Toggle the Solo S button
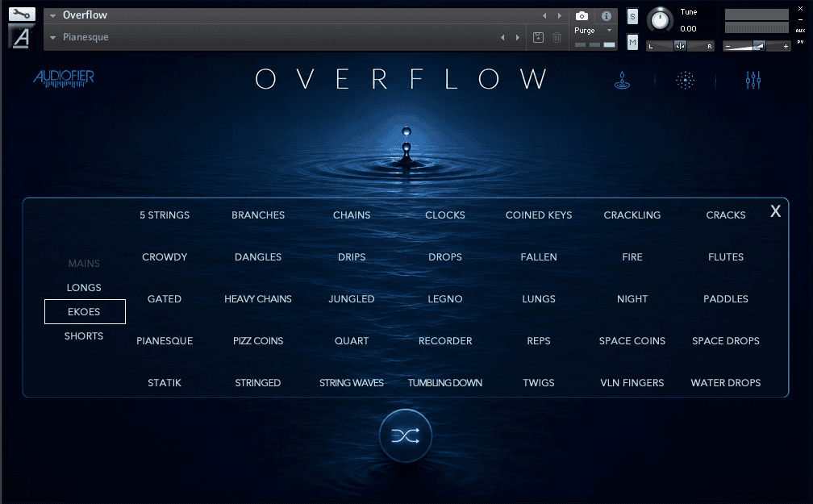The height and width of the screenshot is (504, 813). point(632,17)
